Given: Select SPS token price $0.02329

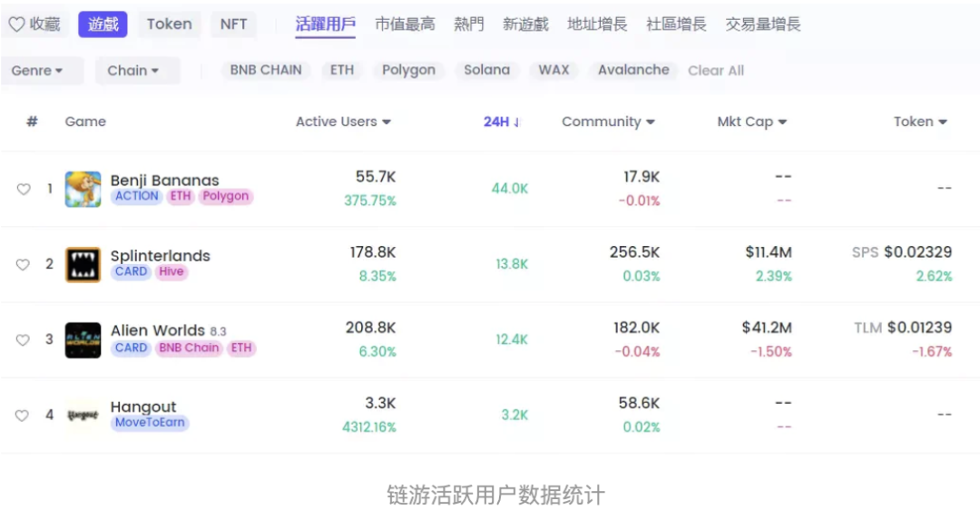Looking at the screenshot, I should 918,252.
